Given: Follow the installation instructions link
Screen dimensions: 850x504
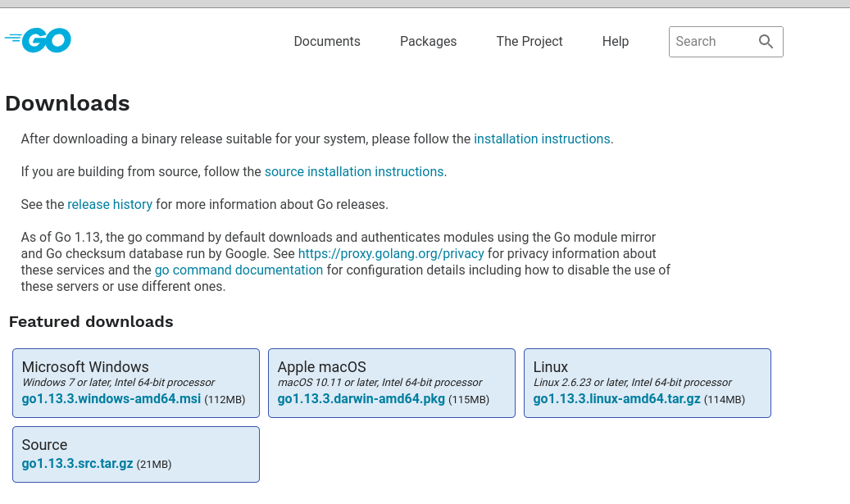Looking at the screenshot, I should click(542, 138).
